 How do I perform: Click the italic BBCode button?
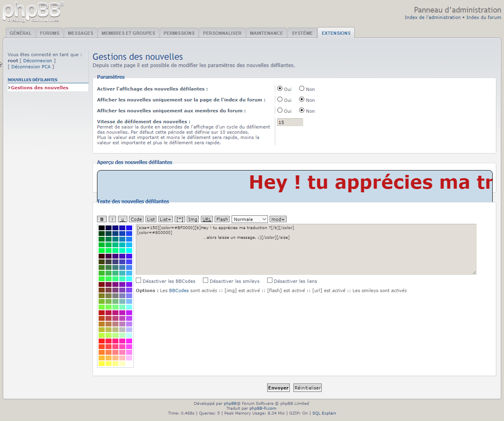pyautogui.click(x=112, y=219)
